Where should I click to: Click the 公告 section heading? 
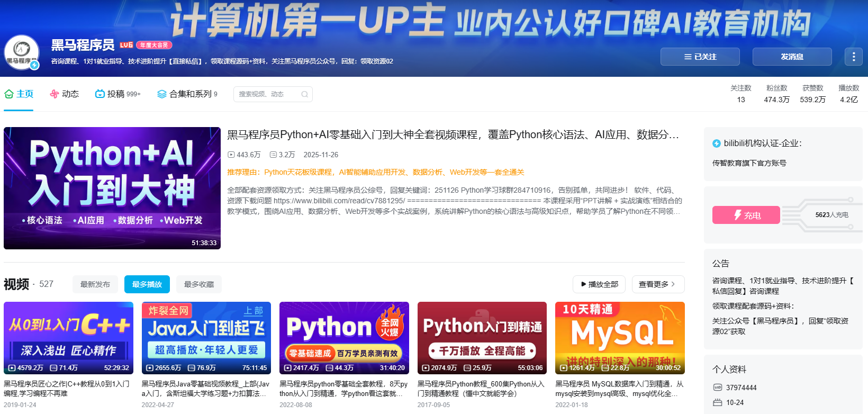[x=720, y=263]
